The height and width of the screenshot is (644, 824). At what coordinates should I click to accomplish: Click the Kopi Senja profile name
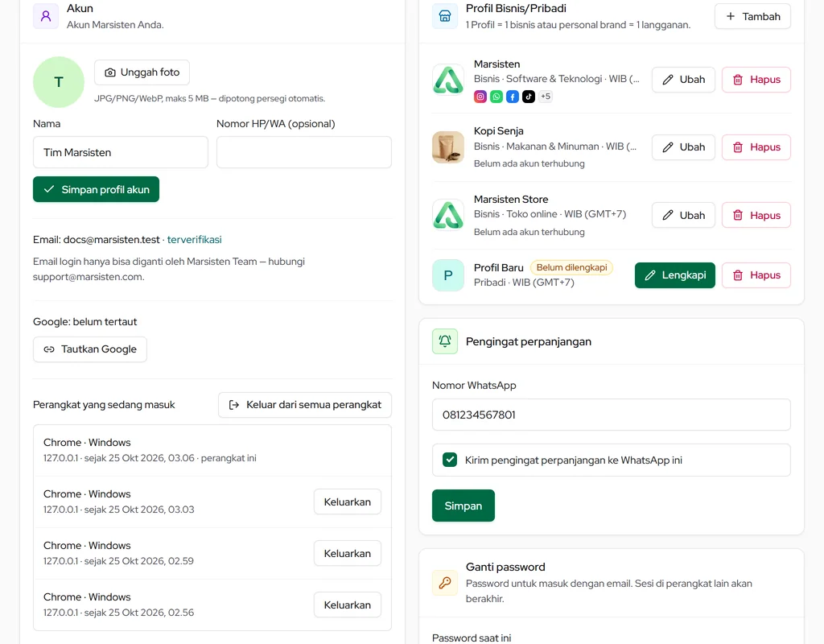pos(499,131)
